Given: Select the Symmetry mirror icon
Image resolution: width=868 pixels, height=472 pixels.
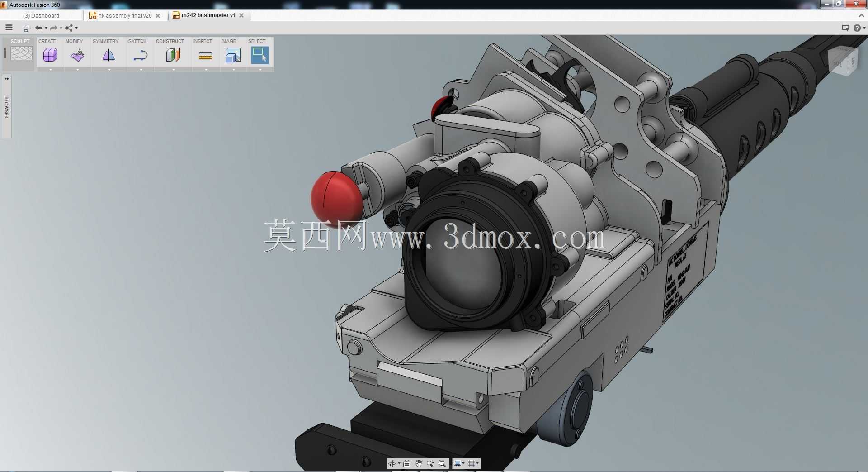Looking at the screenshot, I should click(x=109, y=55).
